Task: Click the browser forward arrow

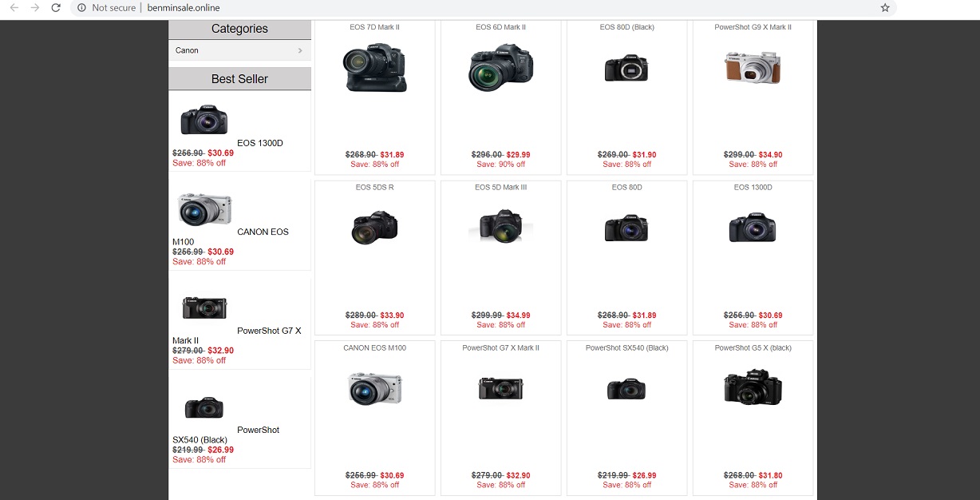Action: pos(34,7)
